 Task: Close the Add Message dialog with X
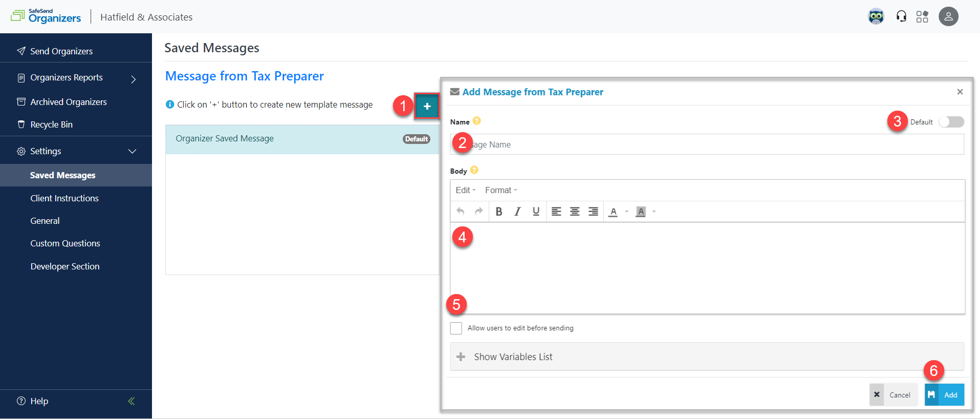(960, 92)
